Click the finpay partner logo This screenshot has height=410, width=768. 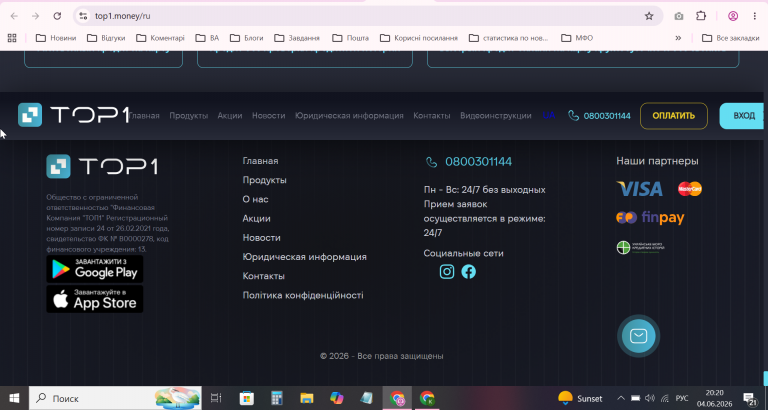coord(650,217)
